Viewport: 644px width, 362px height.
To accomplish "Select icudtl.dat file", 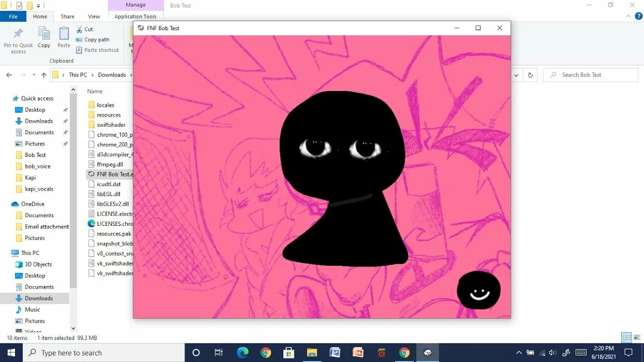I will click(109, 184).
